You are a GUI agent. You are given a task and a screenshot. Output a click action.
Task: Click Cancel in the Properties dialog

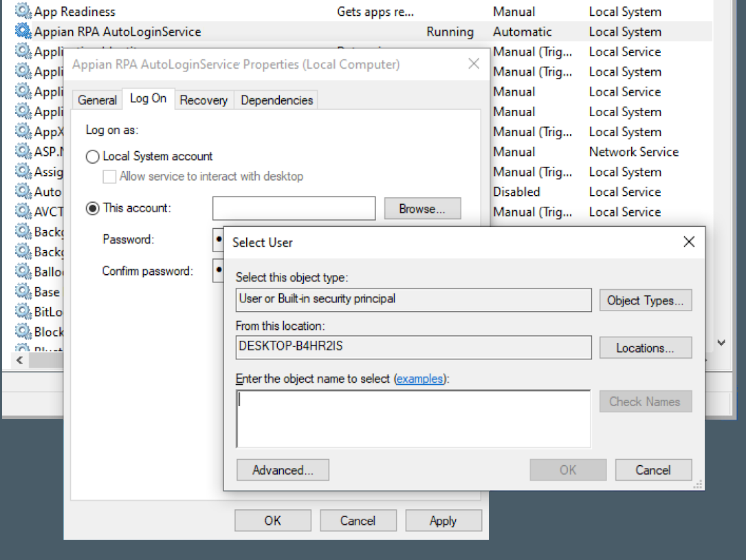358,521
